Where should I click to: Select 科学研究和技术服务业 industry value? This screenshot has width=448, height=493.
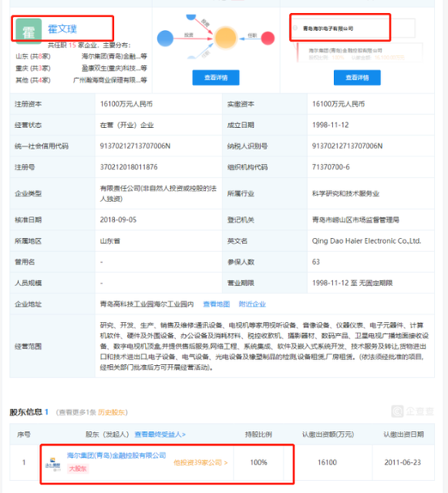click(x=345, y=193)
